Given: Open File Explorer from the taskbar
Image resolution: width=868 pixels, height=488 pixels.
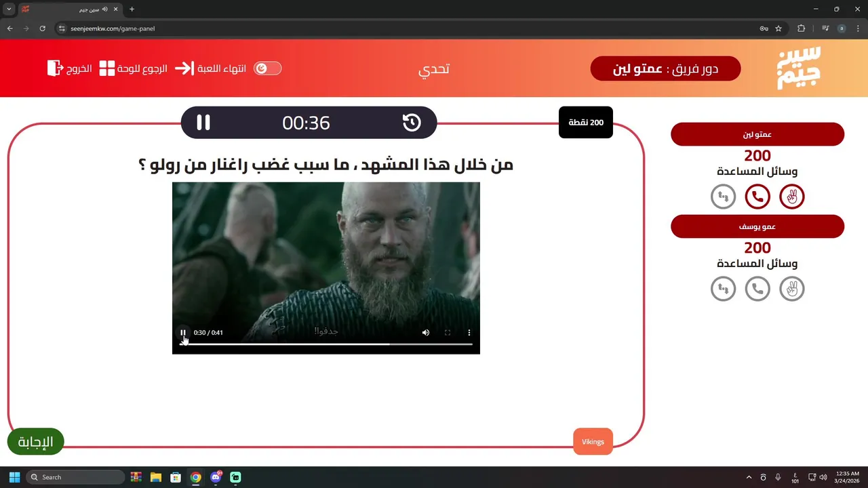Looking at the screenshot, I should pos(156,477).
